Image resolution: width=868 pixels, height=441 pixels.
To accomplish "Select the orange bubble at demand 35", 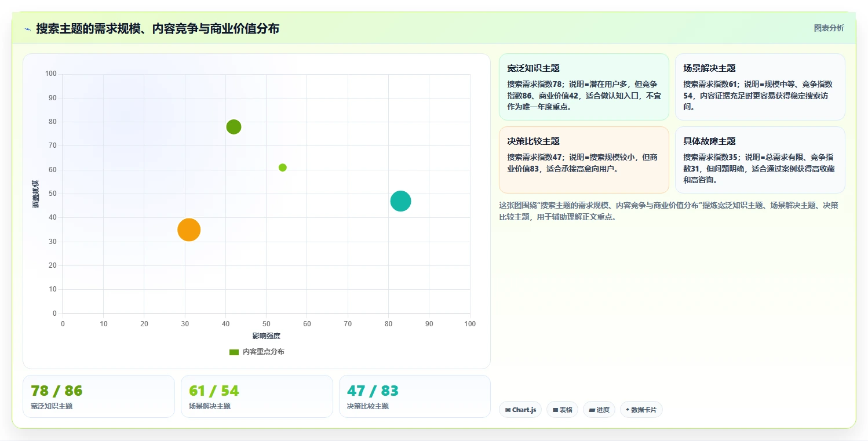I will point(189,229).
